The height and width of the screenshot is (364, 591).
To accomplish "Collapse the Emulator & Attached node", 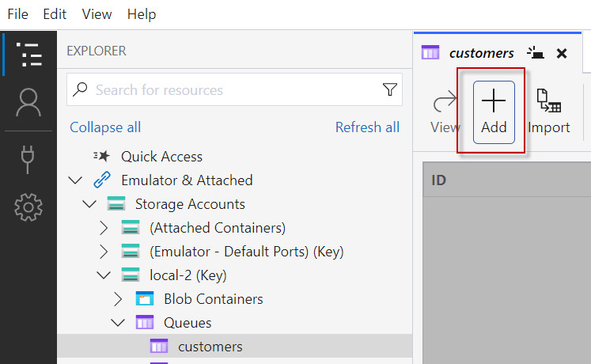I will pos(75,180).
